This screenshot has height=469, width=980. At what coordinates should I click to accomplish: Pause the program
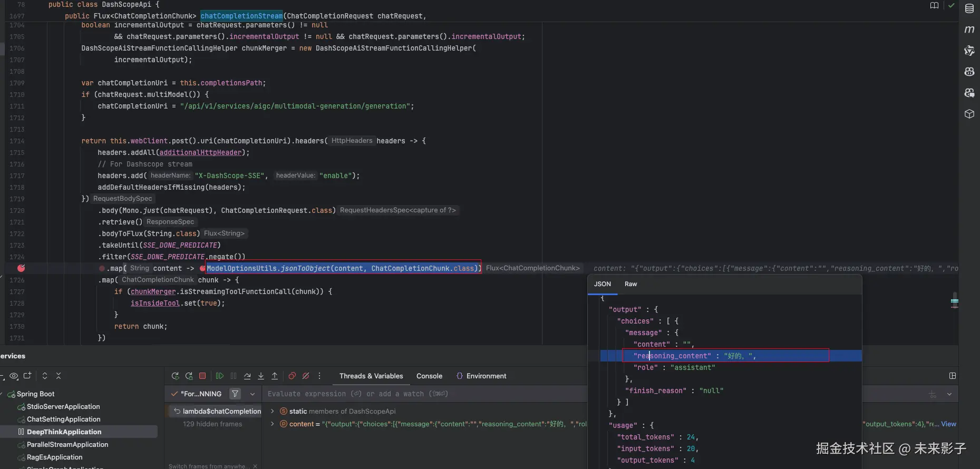(x=234, y=376)
